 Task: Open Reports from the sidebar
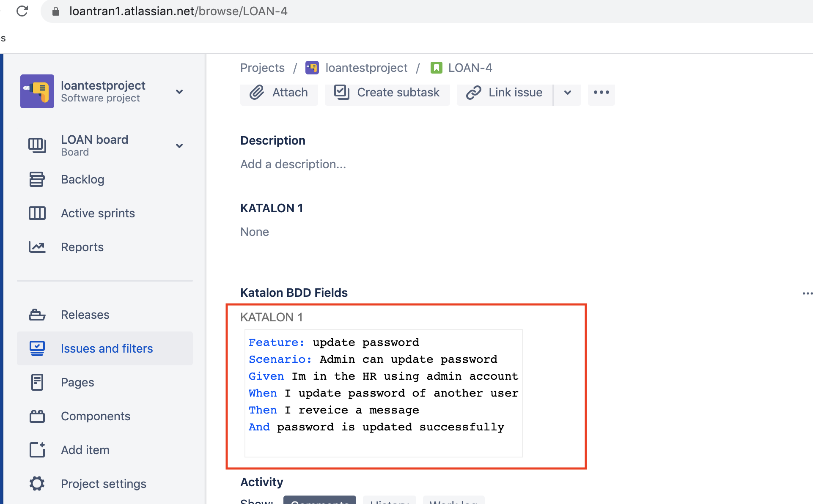coord(82,247)
